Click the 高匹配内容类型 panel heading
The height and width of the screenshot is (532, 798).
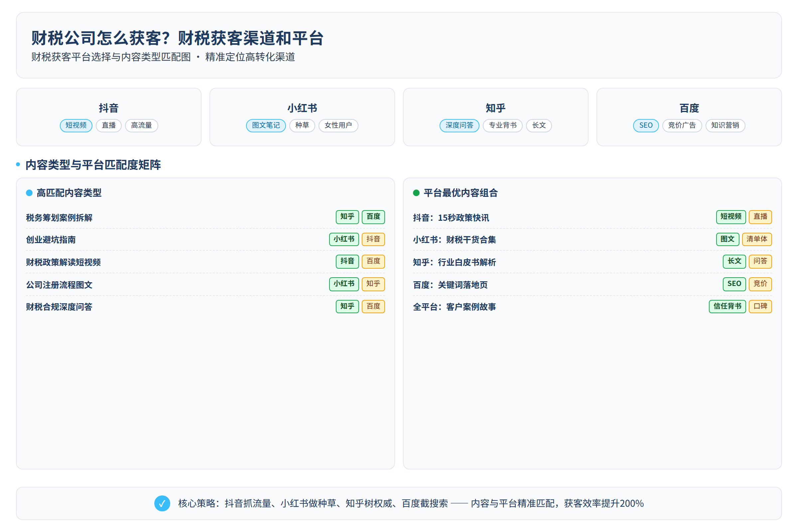pyautogui.click(x=69, y=193)
